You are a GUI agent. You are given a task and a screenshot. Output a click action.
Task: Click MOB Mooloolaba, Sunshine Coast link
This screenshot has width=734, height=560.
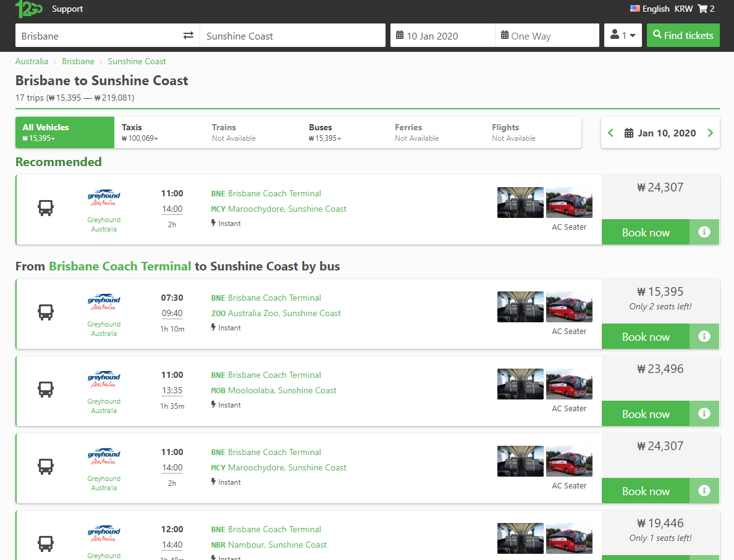coord(273,390)
